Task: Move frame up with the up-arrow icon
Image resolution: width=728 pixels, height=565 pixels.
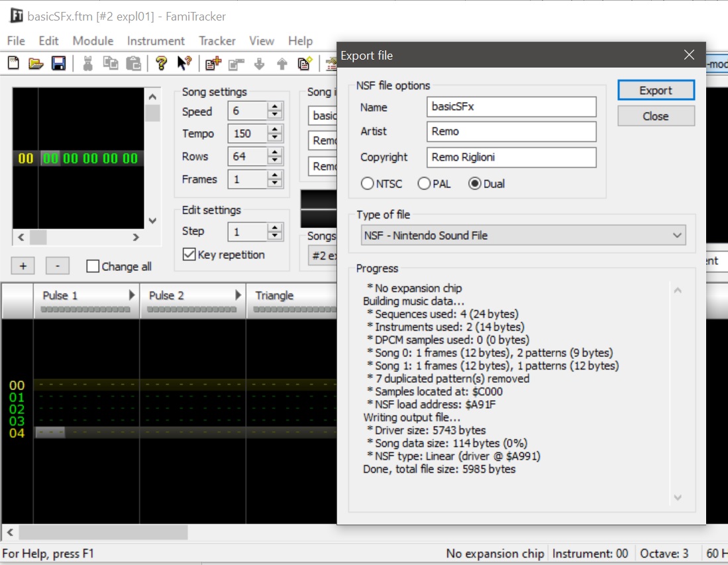Action: [282, 63]
